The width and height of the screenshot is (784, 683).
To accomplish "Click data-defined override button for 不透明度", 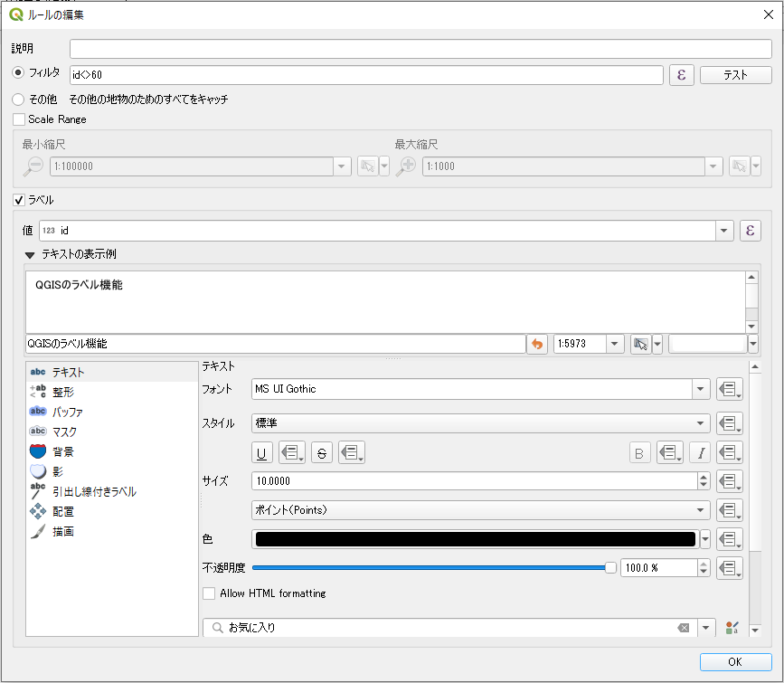I will pos(729,568).
